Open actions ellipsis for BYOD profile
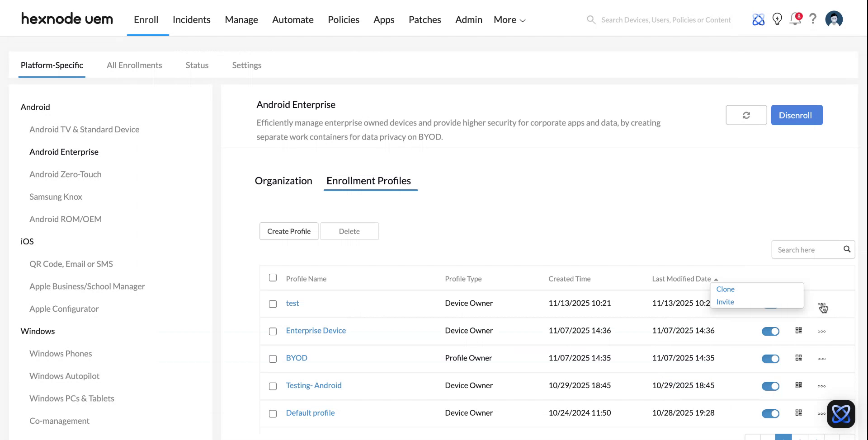The image size is (868, 440). pyautogui.click(x=821, y=358)
